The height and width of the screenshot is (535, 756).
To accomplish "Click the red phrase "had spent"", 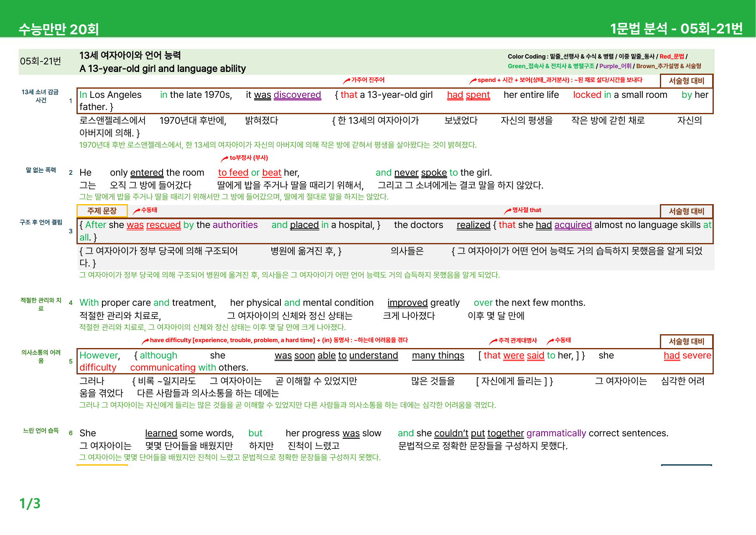I will coord(468,95).
